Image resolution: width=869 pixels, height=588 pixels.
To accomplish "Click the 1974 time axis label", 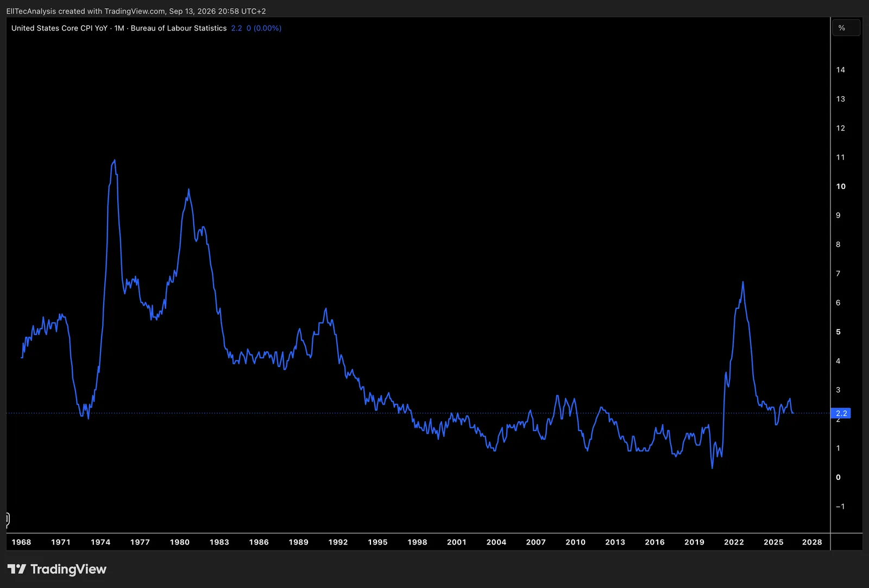I will point(100,542).
